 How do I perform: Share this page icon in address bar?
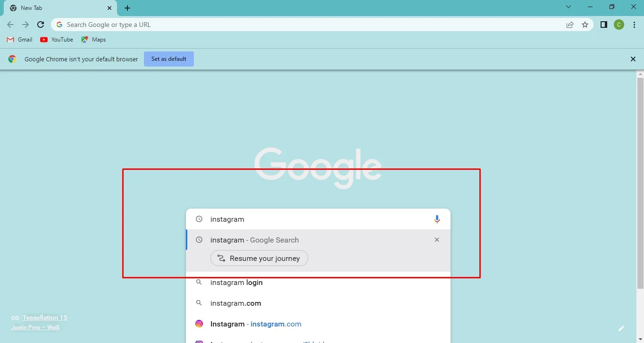tap(570, 25)
